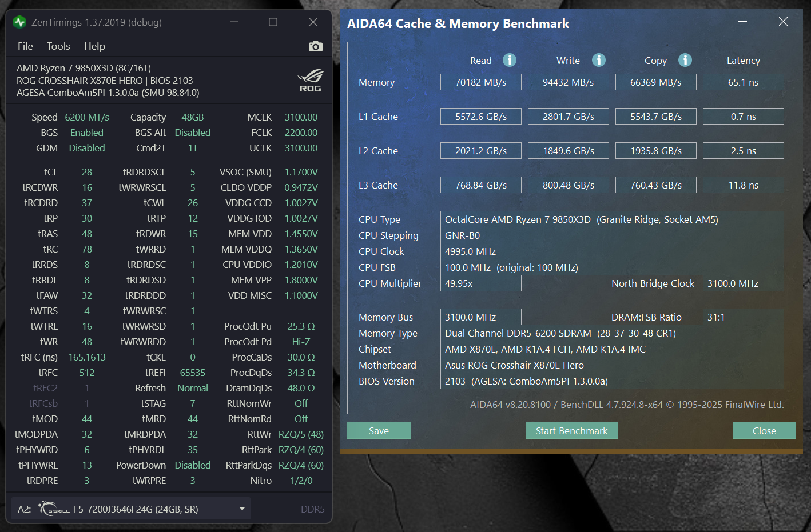Click the green Close button in AIDA64
Image resolution: width=811 pixels, height=532 pixels.
(x=764, y=431)
